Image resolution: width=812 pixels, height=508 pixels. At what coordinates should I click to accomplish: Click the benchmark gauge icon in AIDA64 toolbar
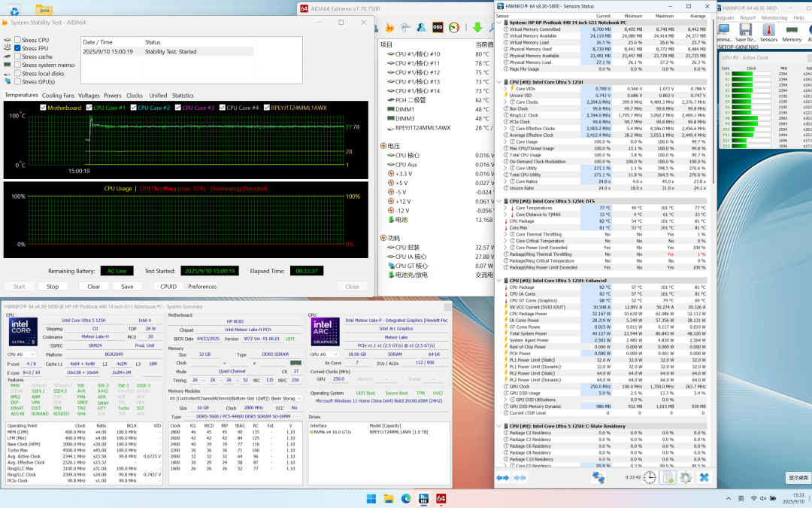coord(454,28)
